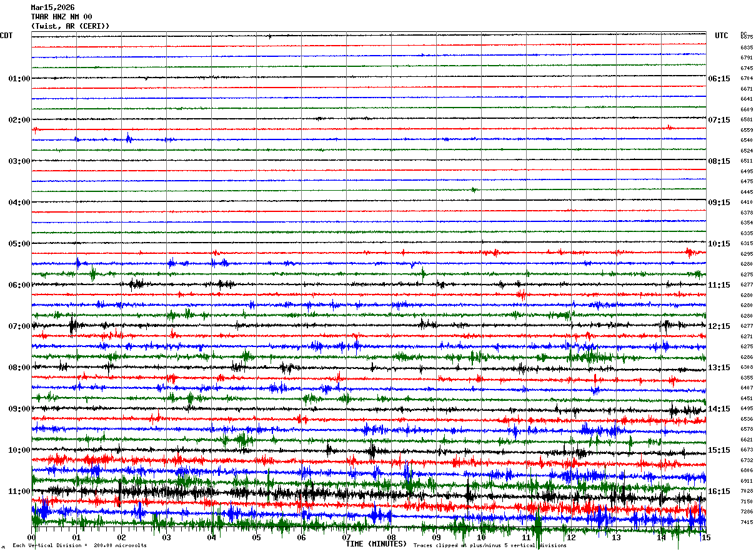Click the DC offset value 7150
Image resolution: width=756 pixels, height=554 pixels.
pyautogui.click(x=747, y=502)
